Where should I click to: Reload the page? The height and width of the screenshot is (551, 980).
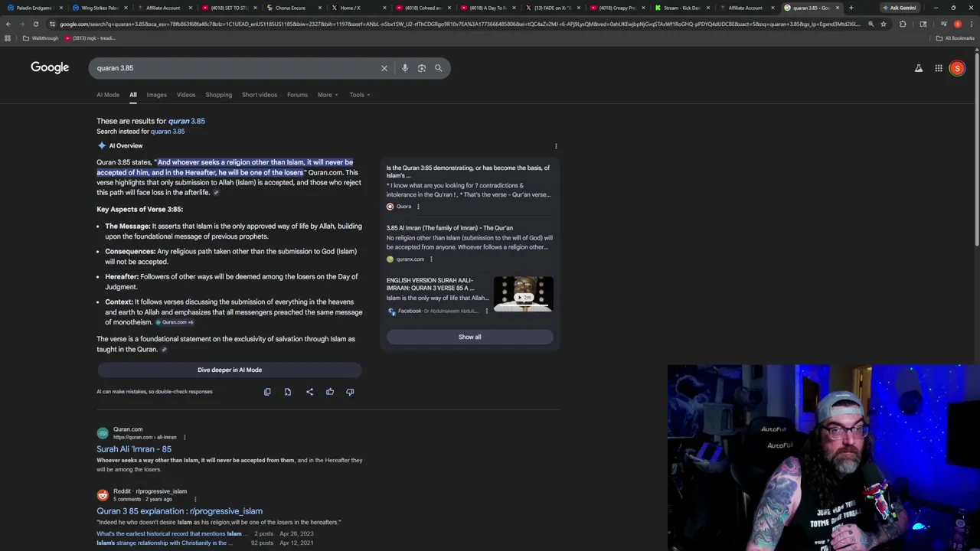point(35,24)
